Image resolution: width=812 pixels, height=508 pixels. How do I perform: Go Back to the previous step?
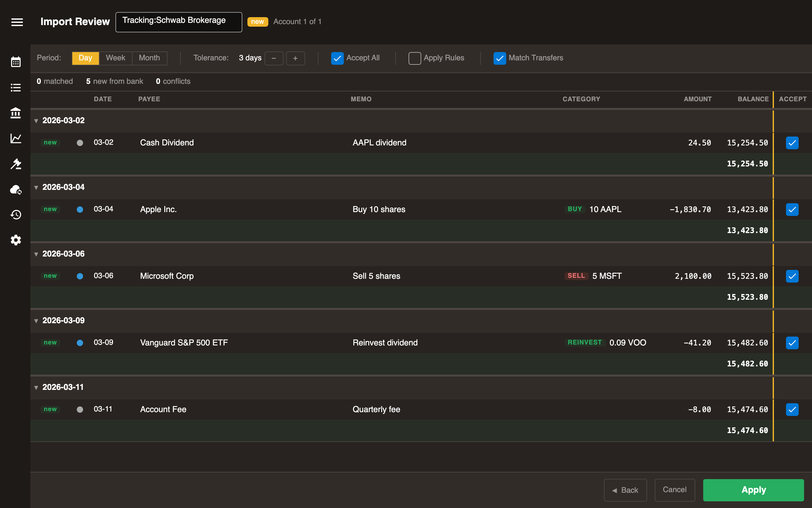click(x=625, y=490)
